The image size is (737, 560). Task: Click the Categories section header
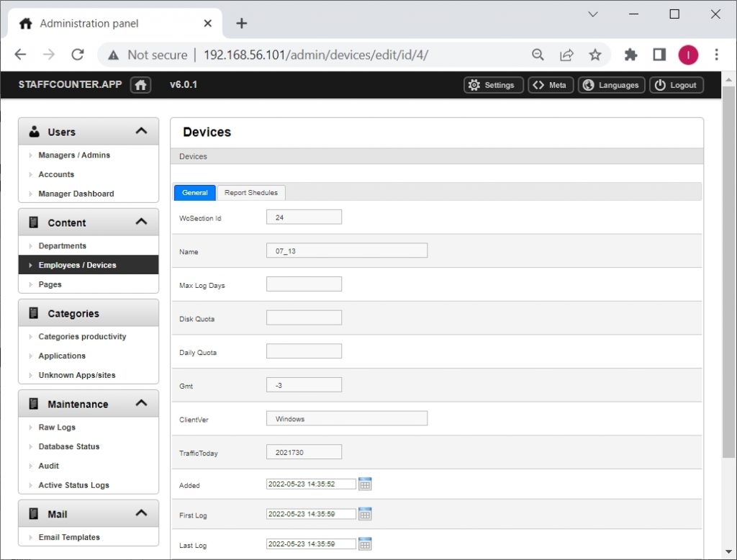tap(89, 313)
